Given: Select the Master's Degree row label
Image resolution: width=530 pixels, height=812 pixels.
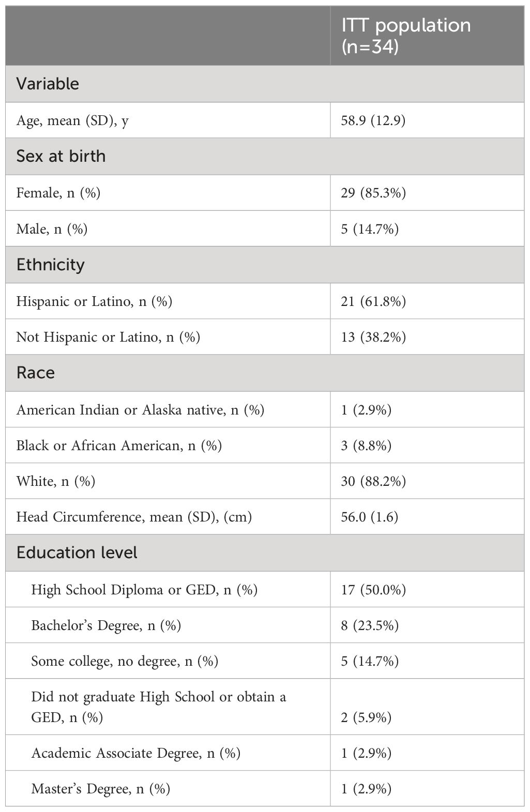Looking at the screenshot, I should (101, 789).
